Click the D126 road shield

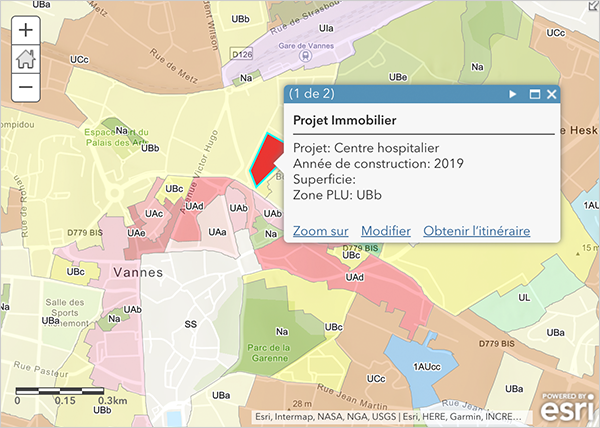click(x=242, y=54)
